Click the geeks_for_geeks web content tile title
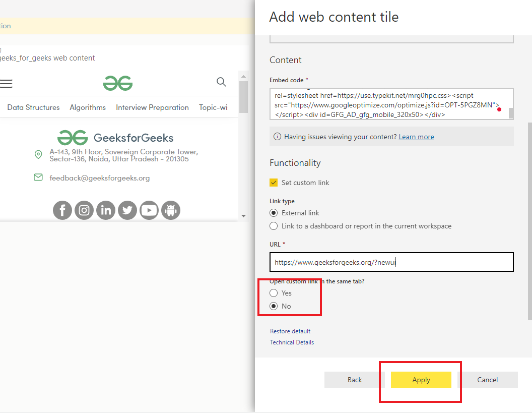 47,58
